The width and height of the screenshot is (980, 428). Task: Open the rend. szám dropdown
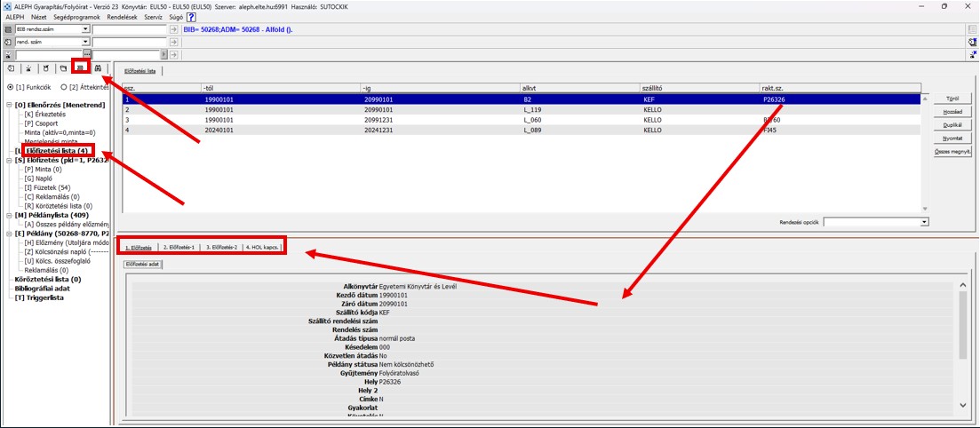click(85, 42)
